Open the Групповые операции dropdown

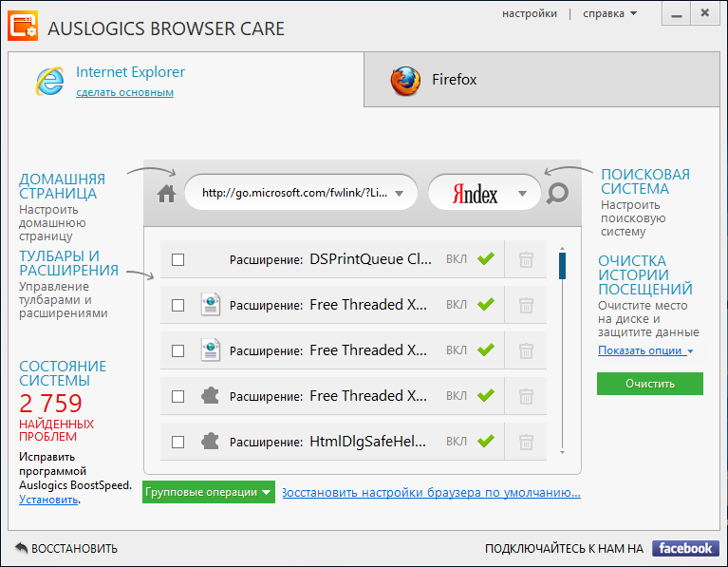point(209,492)
